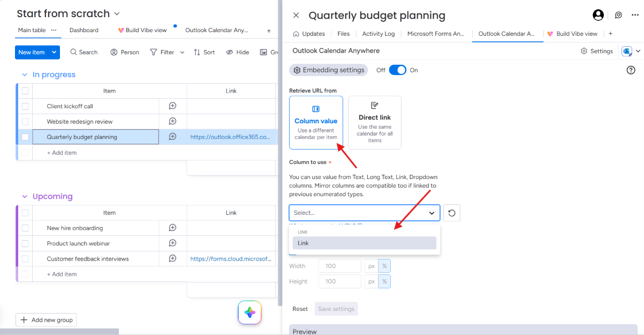
Task: Expand the Start from scratch board title chevron
Action: (117, 14)
